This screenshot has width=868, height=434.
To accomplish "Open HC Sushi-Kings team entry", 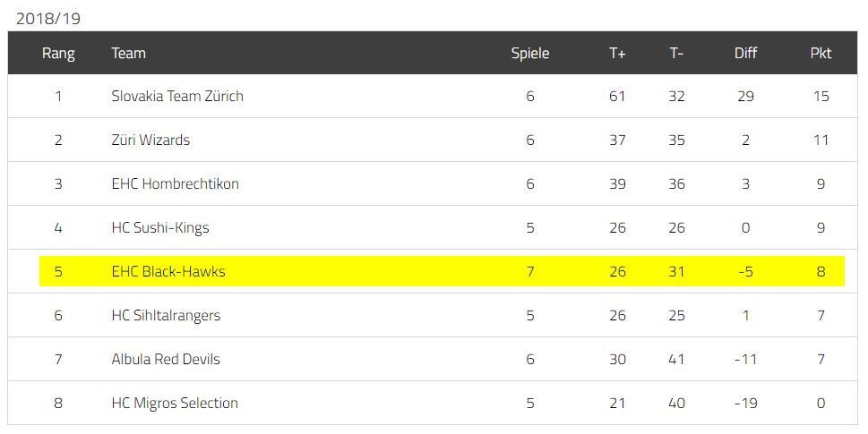I will 160,228.
